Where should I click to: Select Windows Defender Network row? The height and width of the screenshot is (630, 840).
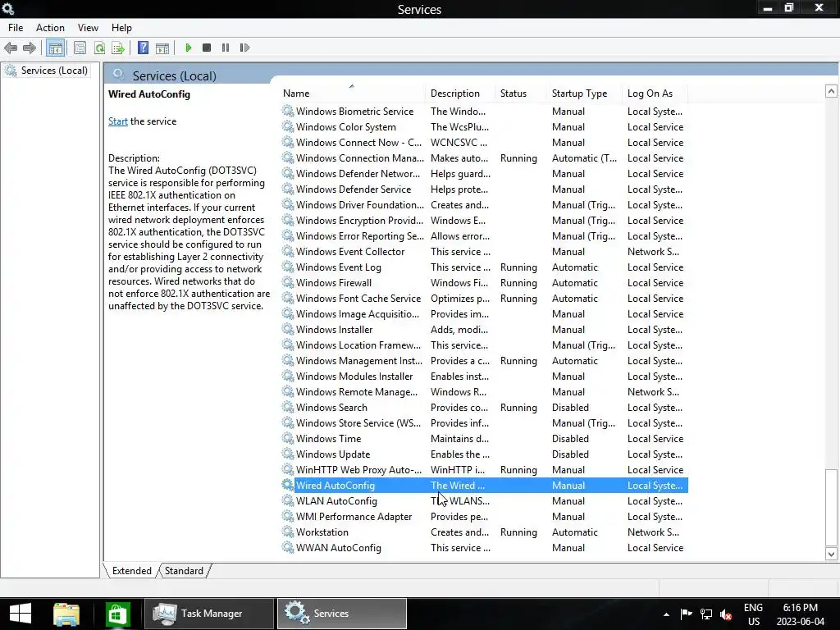click(x=484, y=174)
